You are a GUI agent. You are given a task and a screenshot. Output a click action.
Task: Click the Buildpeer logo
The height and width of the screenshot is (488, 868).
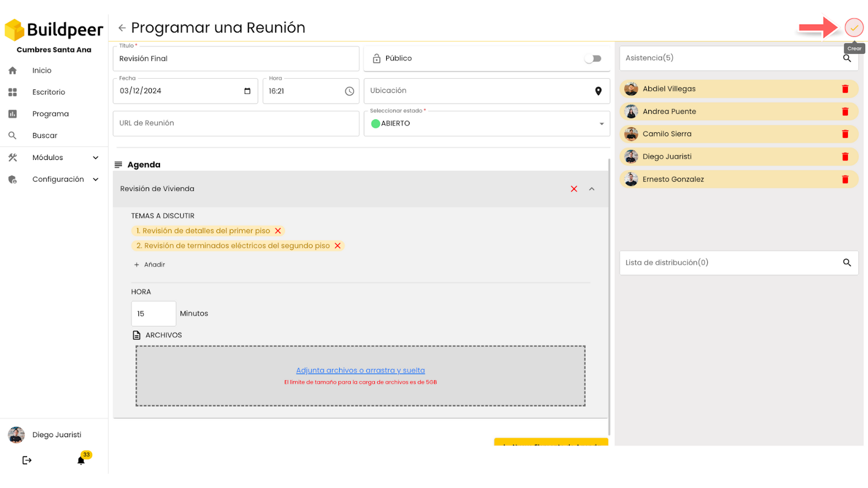(x=54, y=30)
